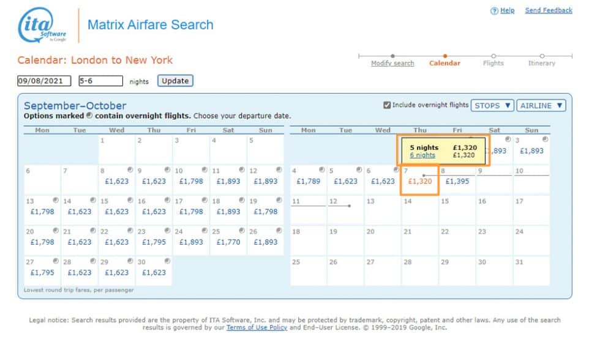
Task: Click the overnight flight icon on September 22
Action: (130, 231)
